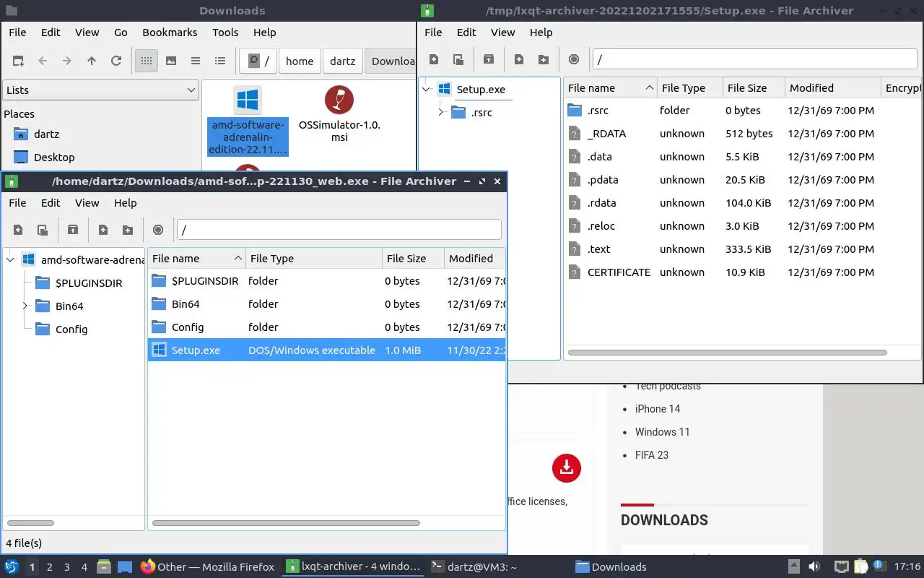Switch to virtual desktop 2
The height and width of the screenshot is (578, 924).
point(50,566)
